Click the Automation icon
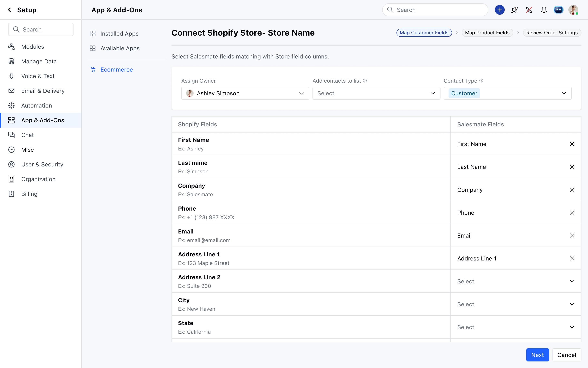This screenshot has width=588, height=368. [11, 105]
